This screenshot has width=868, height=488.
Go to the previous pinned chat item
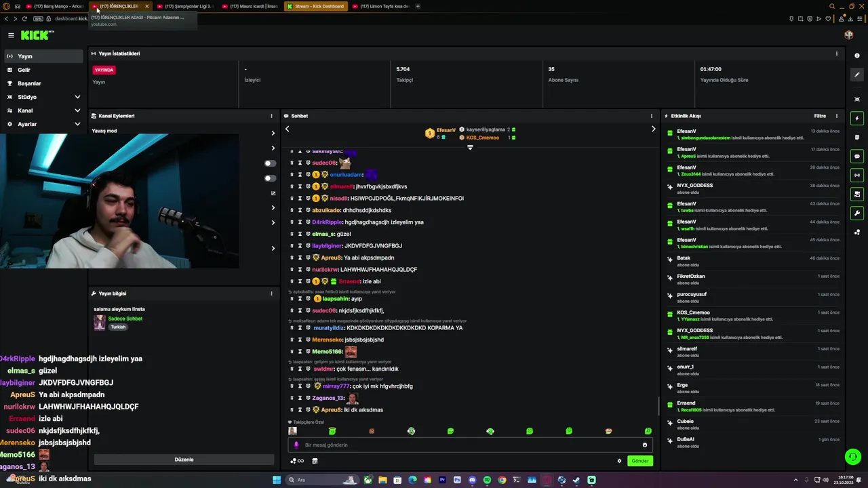[x=287, y=129]
